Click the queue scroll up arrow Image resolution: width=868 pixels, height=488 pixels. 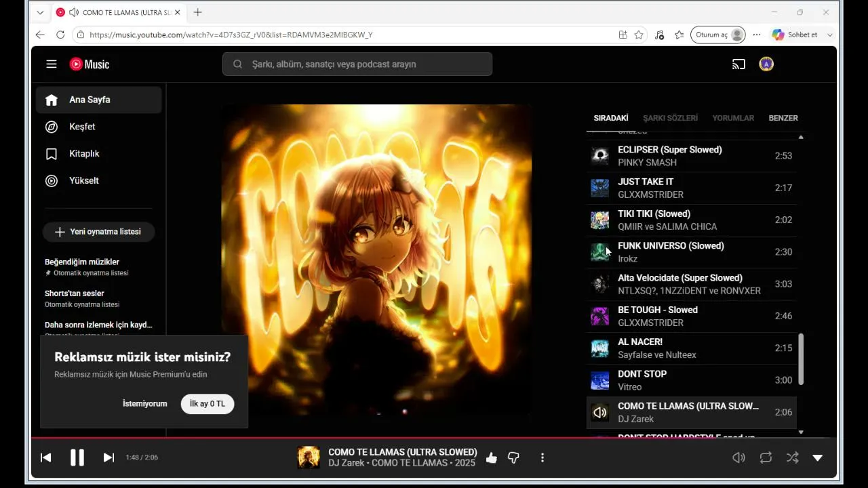801,137
